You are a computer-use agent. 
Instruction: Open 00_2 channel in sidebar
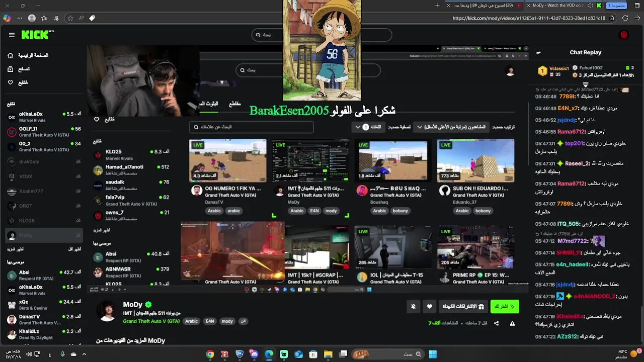click(x=44, y=146)
